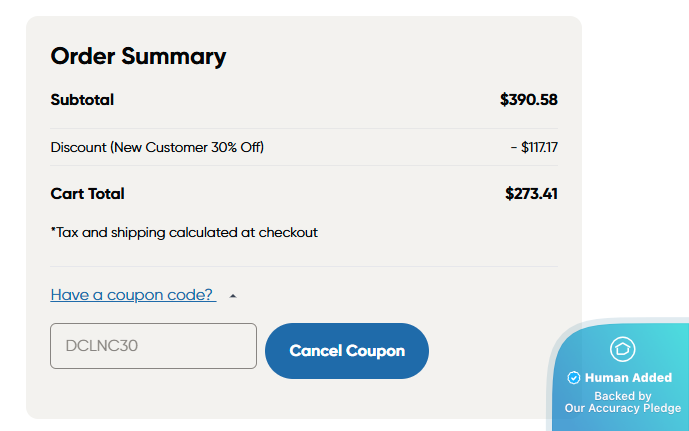
Task: Click the Order Summary heading
Action: pos(138,56)
